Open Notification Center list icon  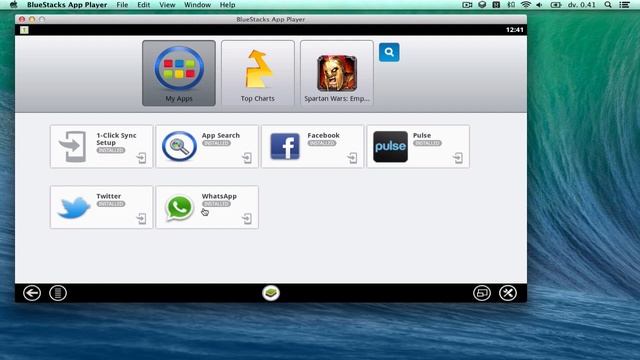624,5
